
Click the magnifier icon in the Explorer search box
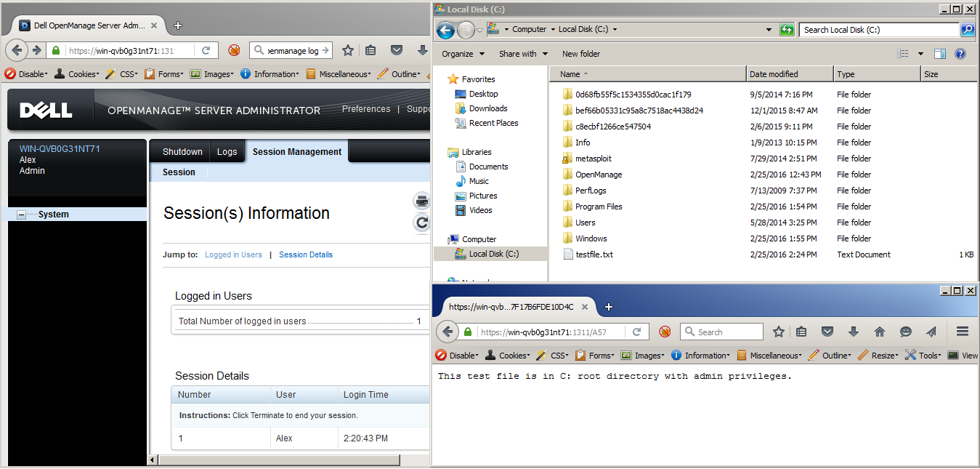click(x=968, y=30)
